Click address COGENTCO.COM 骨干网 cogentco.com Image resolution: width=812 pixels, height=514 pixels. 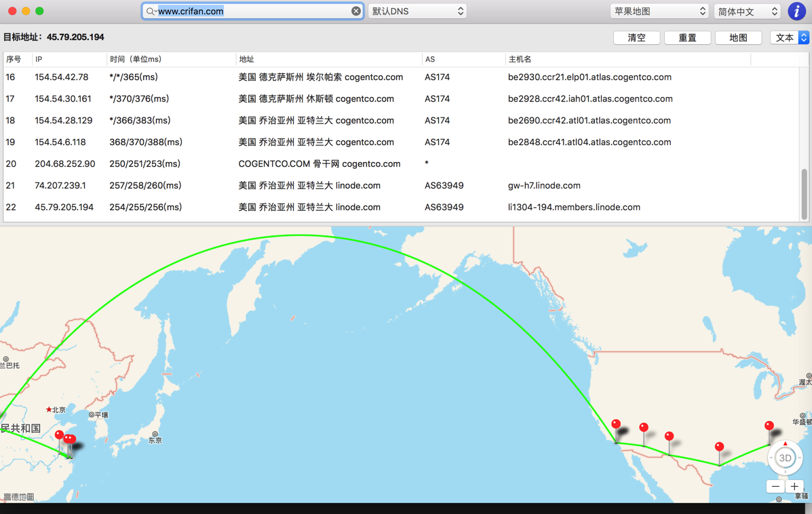click(319, 164)
